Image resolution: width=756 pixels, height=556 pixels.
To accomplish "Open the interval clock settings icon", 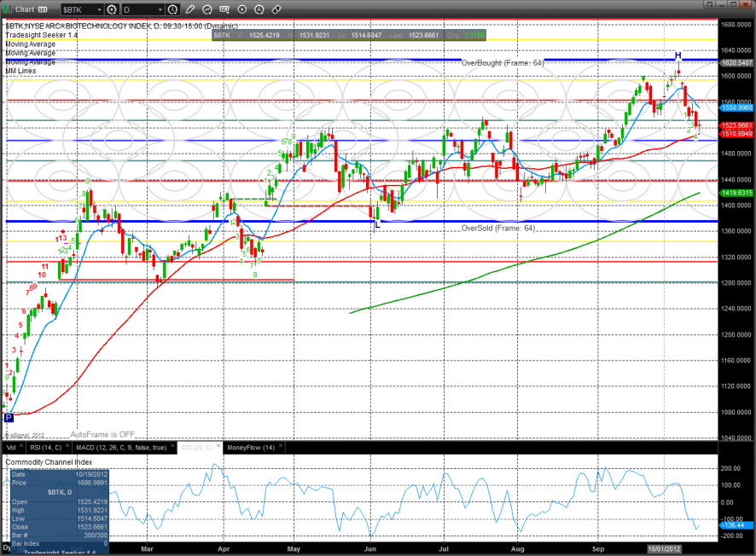I will click(173, 10).
